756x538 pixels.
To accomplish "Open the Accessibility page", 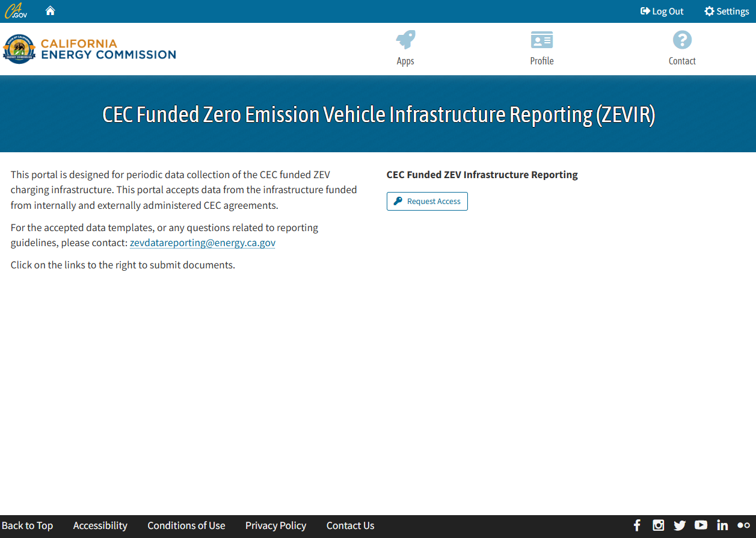I will click(100, 525).
